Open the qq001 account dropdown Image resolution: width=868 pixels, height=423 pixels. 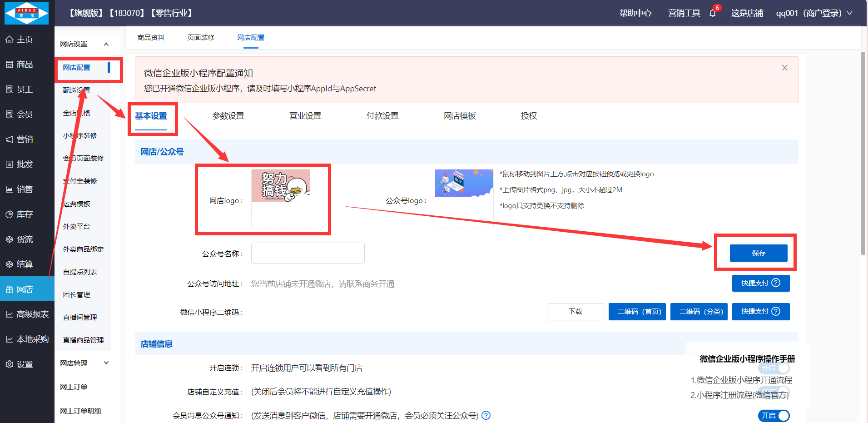813,13
